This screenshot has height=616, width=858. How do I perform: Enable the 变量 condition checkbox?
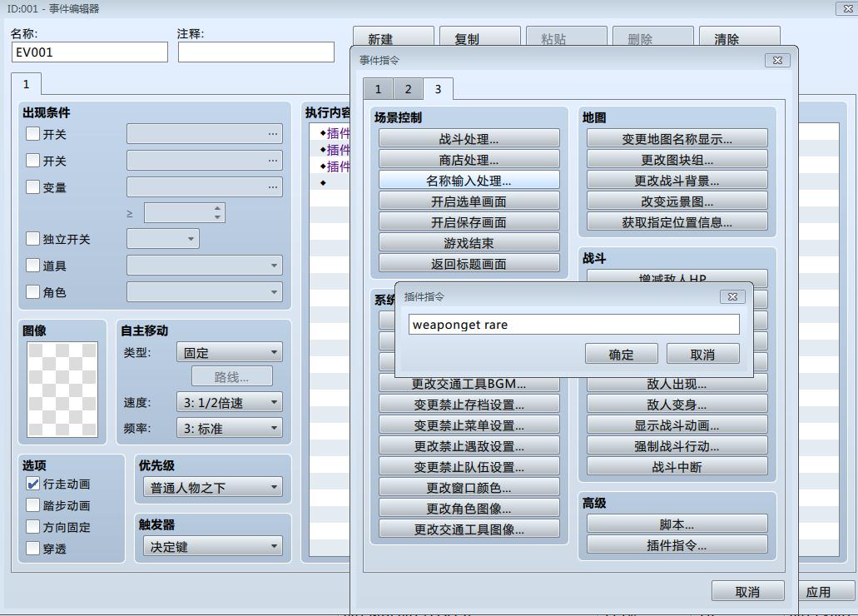[32, 186]
